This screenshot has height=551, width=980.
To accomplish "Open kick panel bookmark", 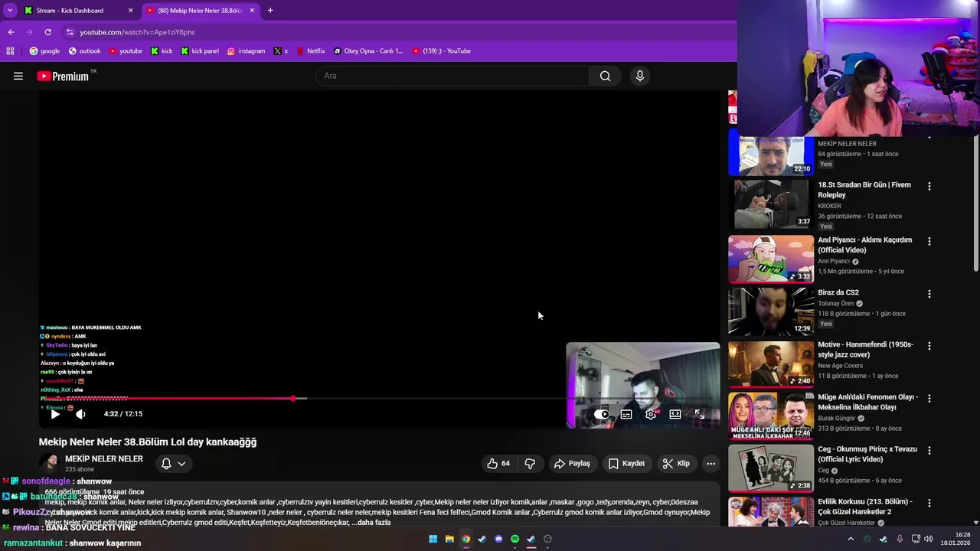I will 200,51.
